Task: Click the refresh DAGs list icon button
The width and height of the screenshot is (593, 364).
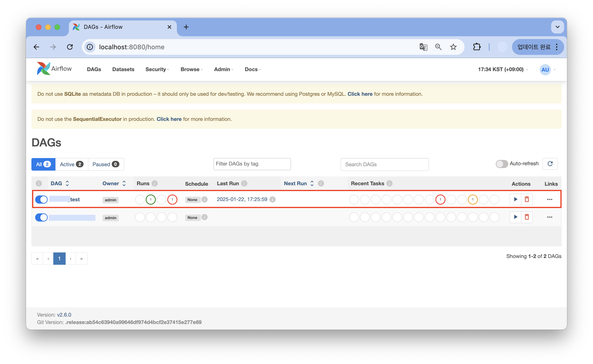Action: [550, 164]
